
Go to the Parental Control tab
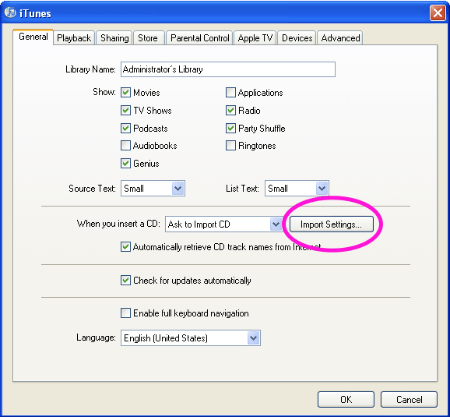tap(200, 38)
